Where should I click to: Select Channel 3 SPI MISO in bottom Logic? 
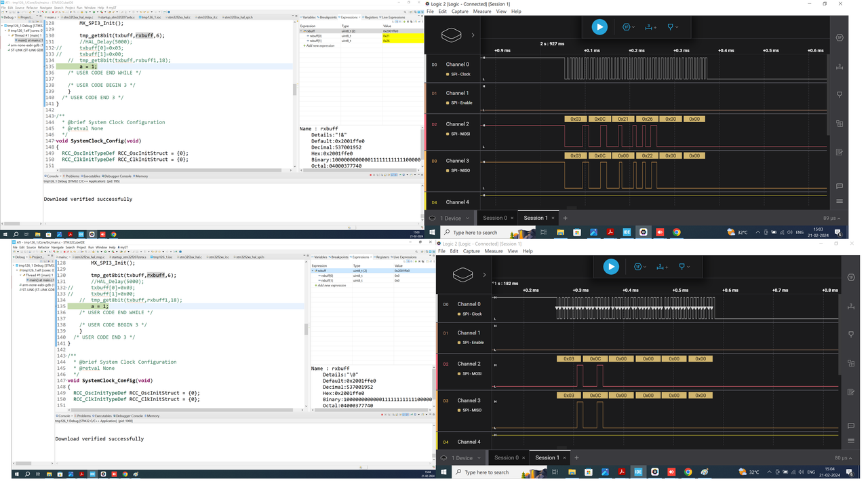click(x=471, y=404)
